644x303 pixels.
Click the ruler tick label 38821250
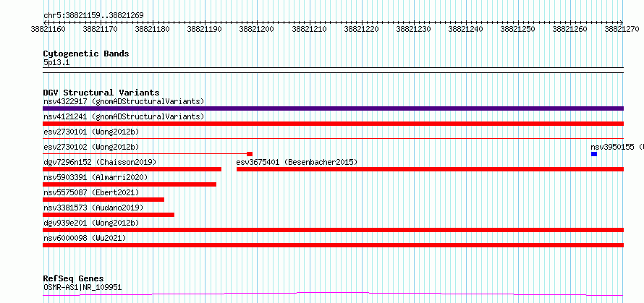coord(518,29)
